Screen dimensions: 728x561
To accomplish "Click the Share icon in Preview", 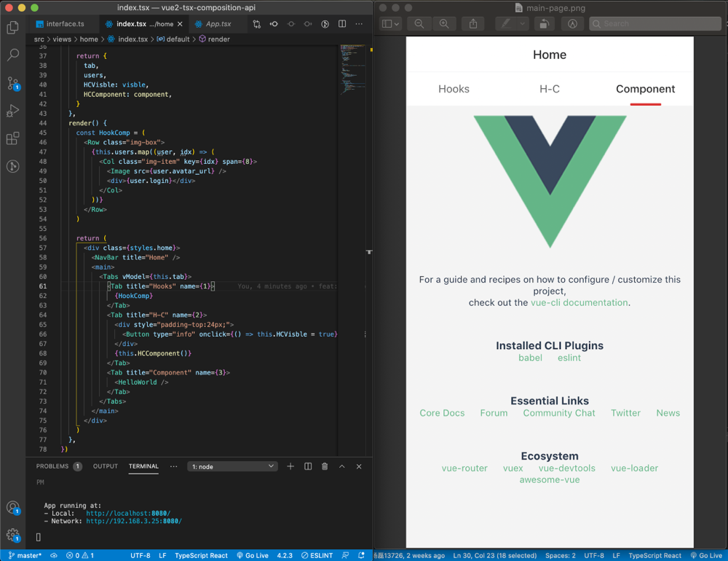I will pyautogui.click(x=473, y=24).
